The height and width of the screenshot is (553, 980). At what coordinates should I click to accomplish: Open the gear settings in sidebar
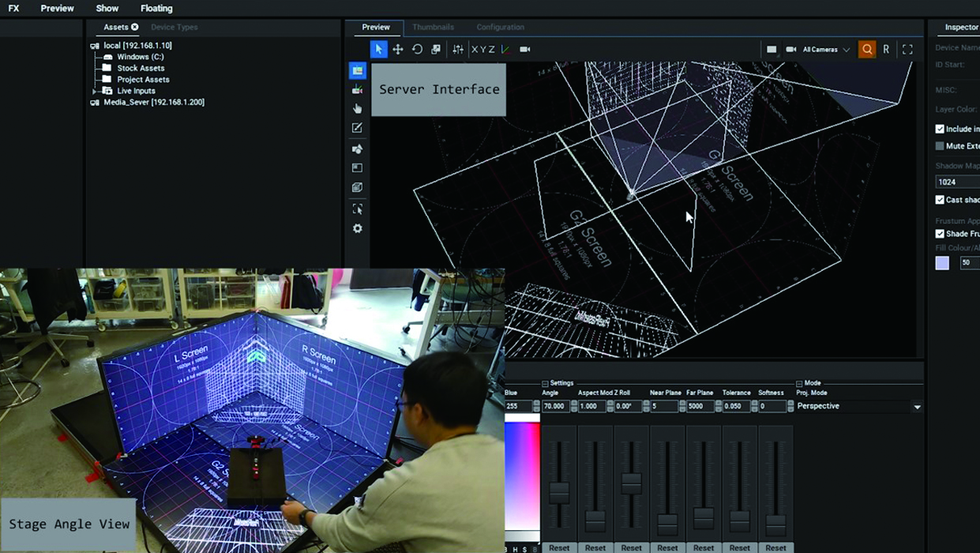(x=358, y=228)
